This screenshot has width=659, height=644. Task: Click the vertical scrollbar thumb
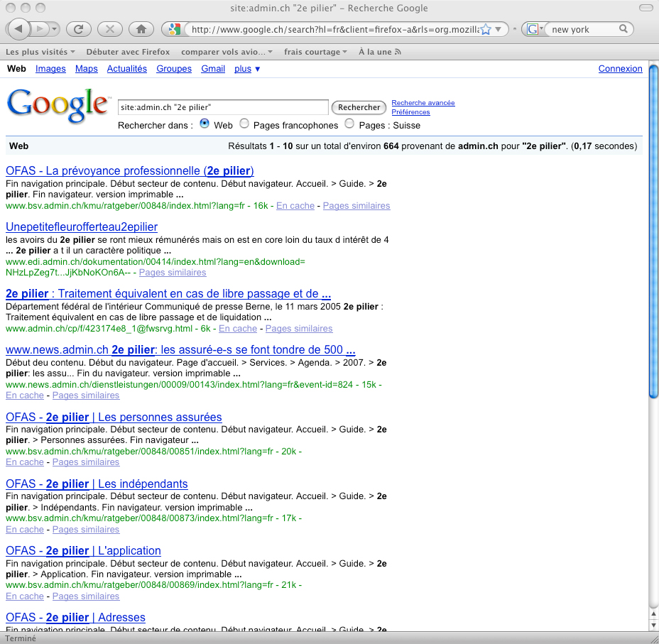[653, 230]
